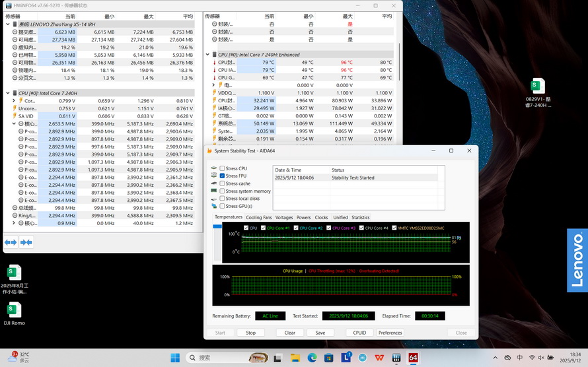
Task: Launch Microsoft Edge from the taskbar
Action: click(x=312, y=358)
